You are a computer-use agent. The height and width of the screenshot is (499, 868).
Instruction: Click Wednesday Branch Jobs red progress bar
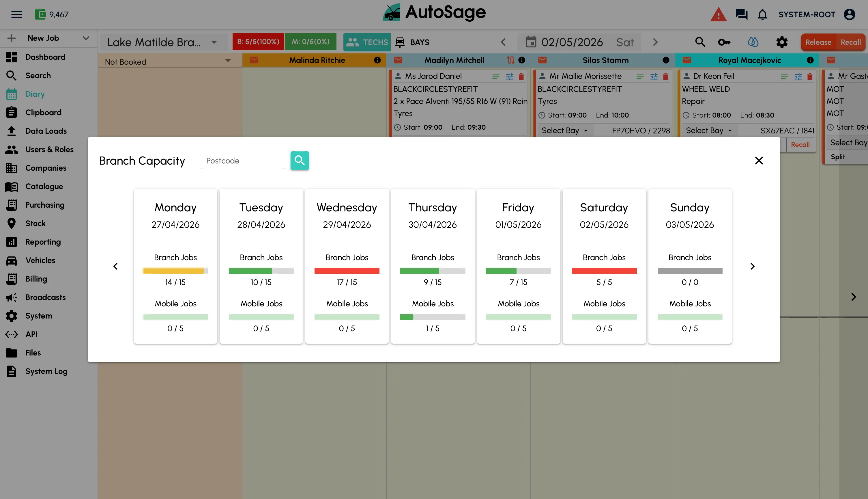347,271
